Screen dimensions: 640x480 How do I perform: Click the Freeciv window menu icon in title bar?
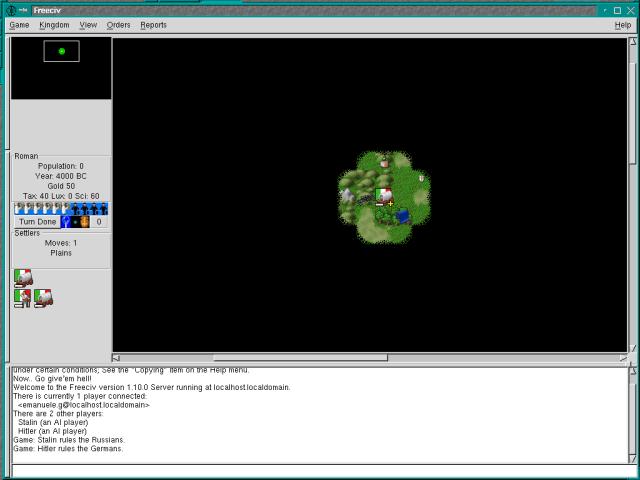click(11, 10)
